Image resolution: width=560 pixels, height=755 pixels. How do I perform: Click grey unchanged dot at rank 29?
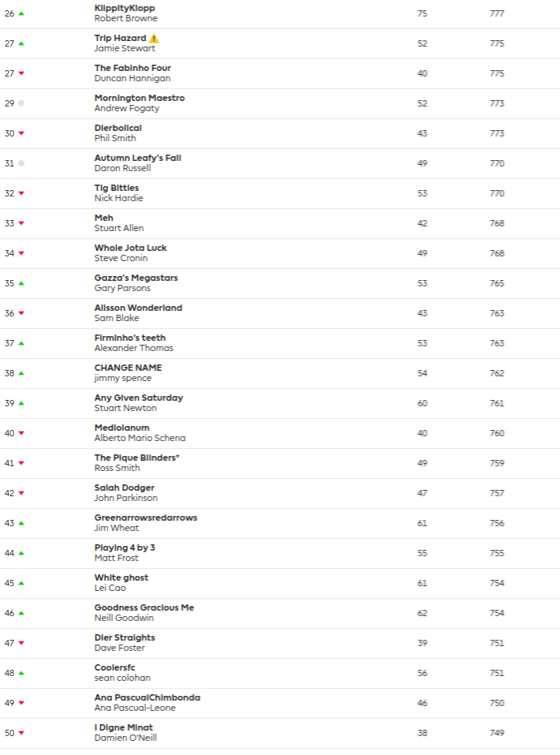[x=21, y=103]
